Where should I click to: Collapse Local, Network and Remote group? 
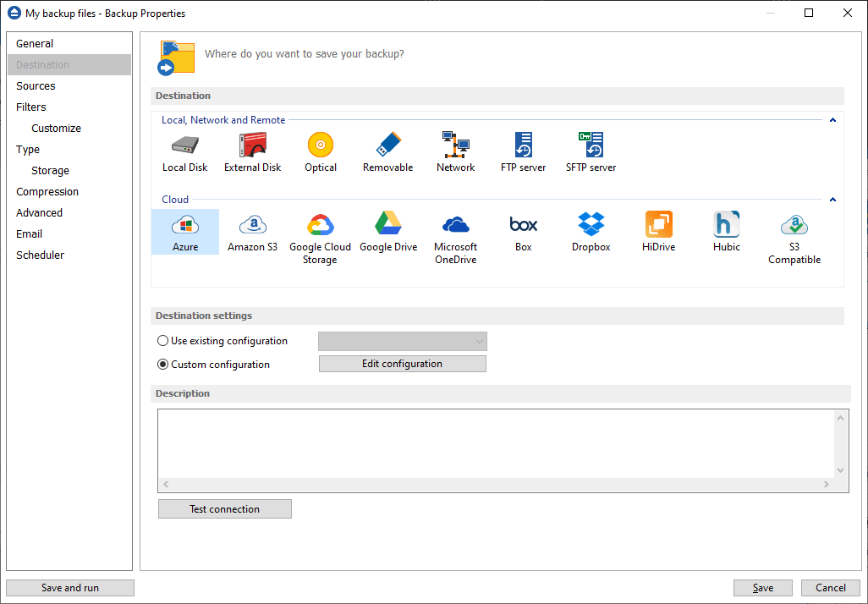point(832,120)
